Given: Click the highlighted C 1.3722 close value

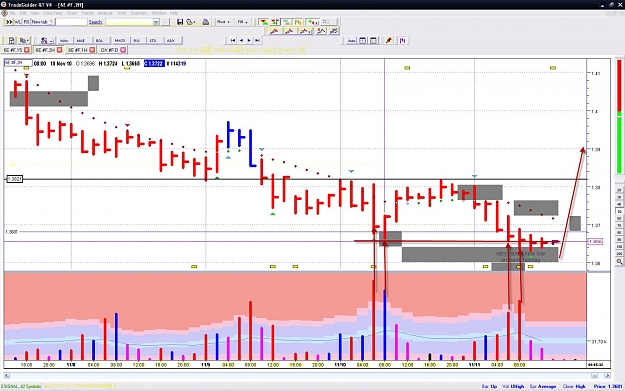Looking at the screenshot, I should tap(154, 63).
